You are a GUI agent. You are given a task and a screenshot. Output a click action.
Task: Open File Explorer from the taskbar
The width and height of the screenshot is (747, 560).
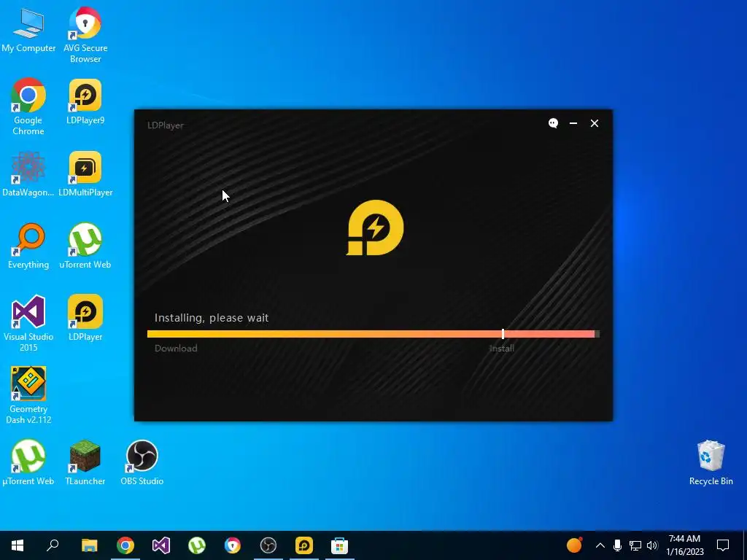click(89, 545)
